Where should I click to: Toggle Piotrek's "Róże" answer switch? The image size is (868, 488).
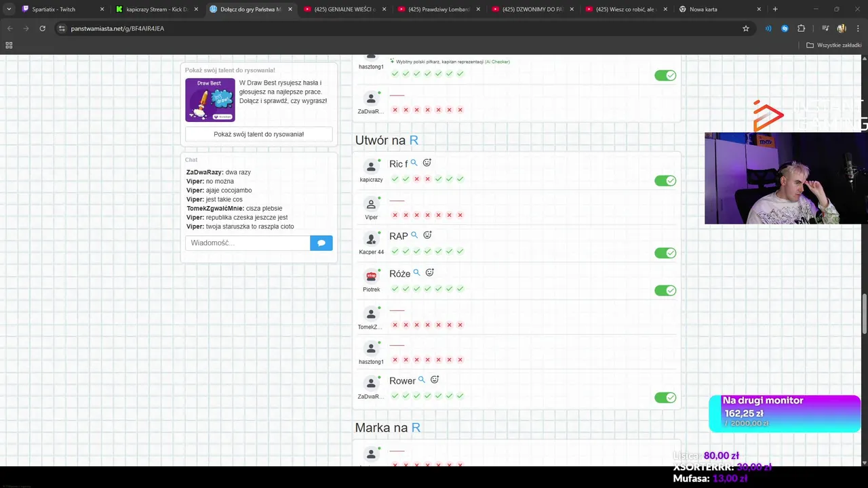click(x=665, y=290)
